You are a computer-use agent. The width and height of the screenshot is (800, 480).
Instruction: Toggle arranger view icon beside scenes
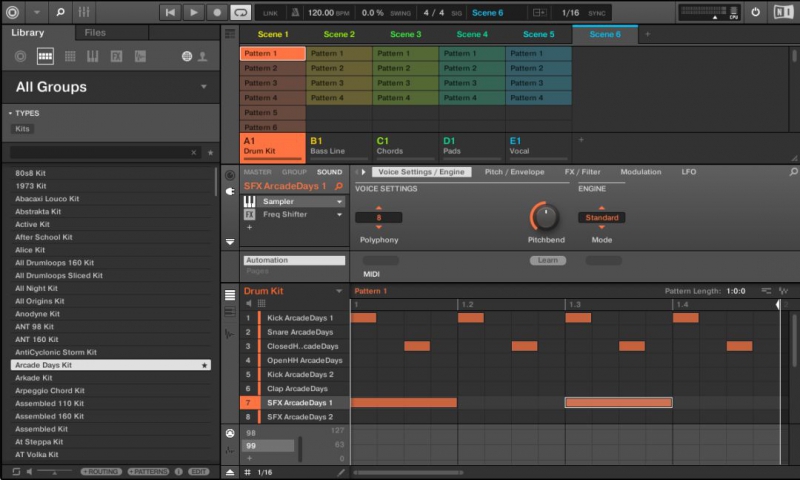230,34
